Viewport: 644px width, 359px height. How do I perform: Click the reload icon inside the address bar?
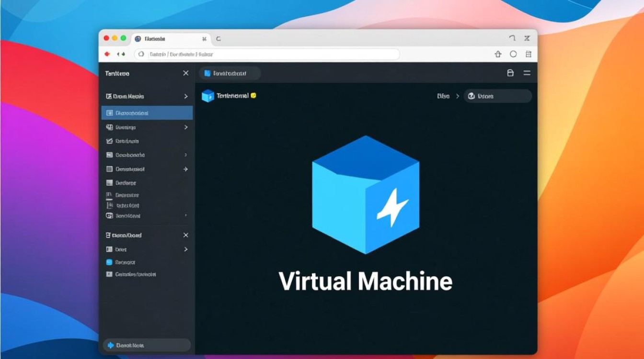pyautogui.click(x=141, y=54)
